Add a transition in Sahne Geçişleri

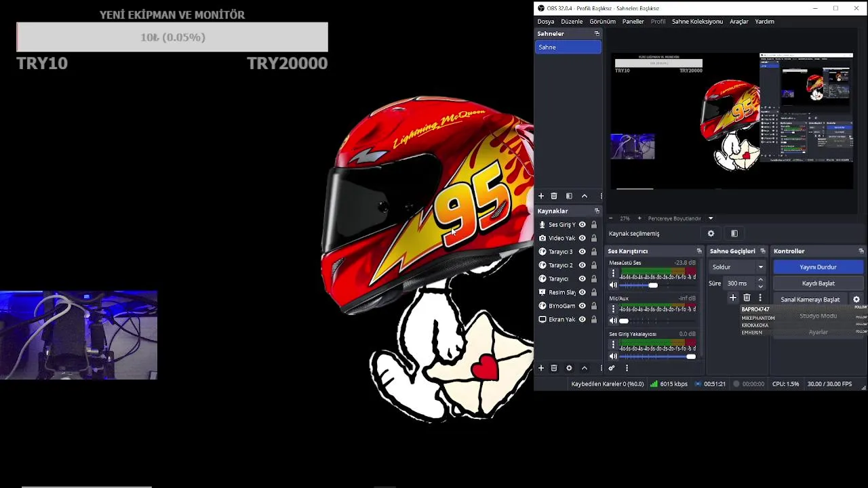733,298
